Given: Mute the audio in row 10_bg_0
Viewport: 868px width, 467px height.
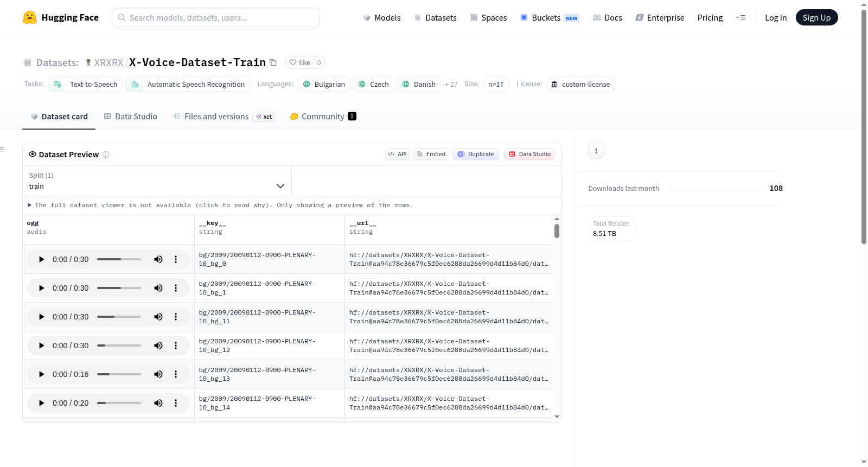Looking at the screenshot, I should pyautogui.click(x=158, y=259).
